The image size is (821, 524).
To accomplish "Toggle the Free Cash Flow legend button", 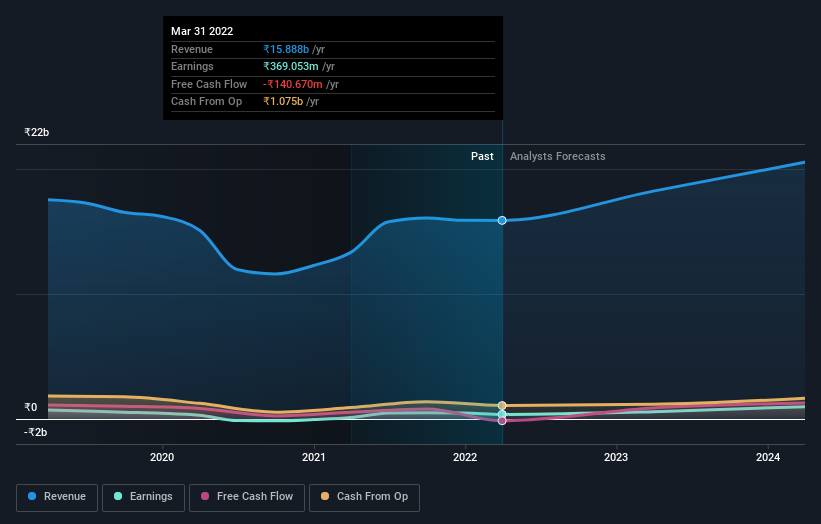I will click(x=247, y=497).
